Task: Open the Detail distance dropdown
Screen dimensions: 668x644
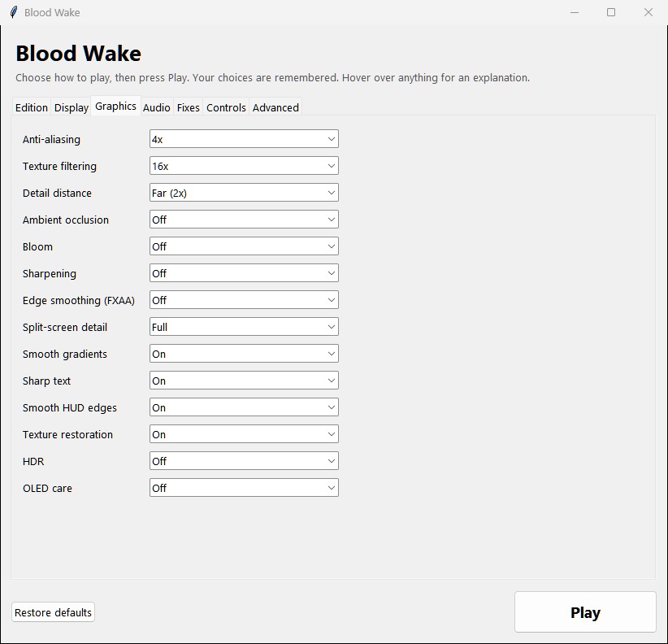Action: 244,193
